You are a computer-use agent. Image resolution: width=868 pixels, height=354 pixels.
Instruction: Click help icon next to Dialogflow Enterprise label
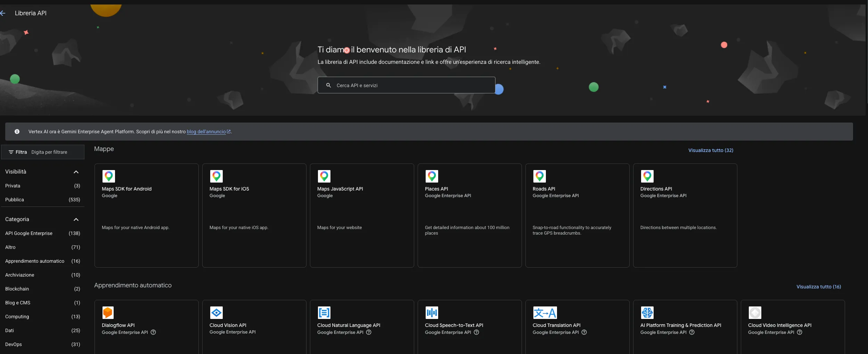[x=153, y=332]
